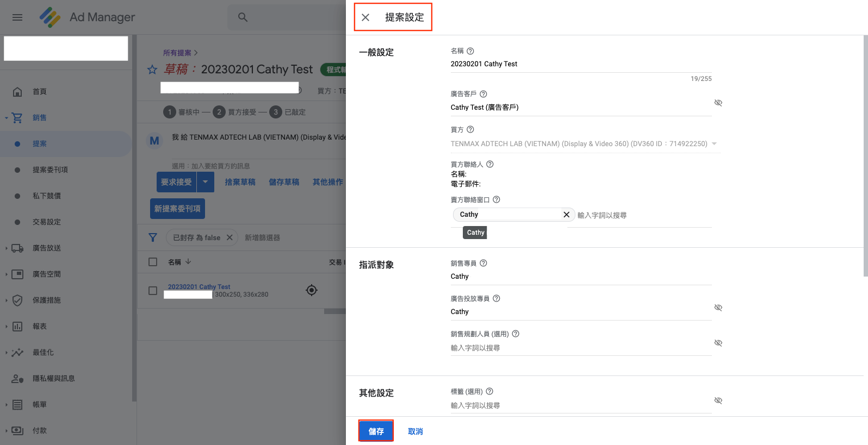
Task: Remove the Cathy contact chip
Action: tap(566, 215)
